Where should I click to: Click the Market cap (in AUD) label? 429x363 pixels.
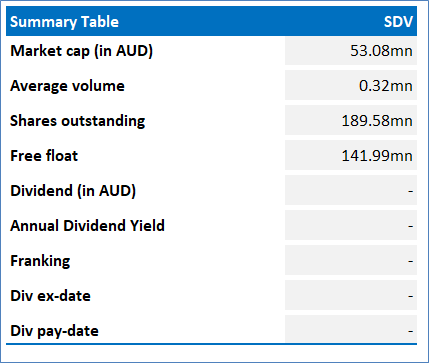point(81,51)
